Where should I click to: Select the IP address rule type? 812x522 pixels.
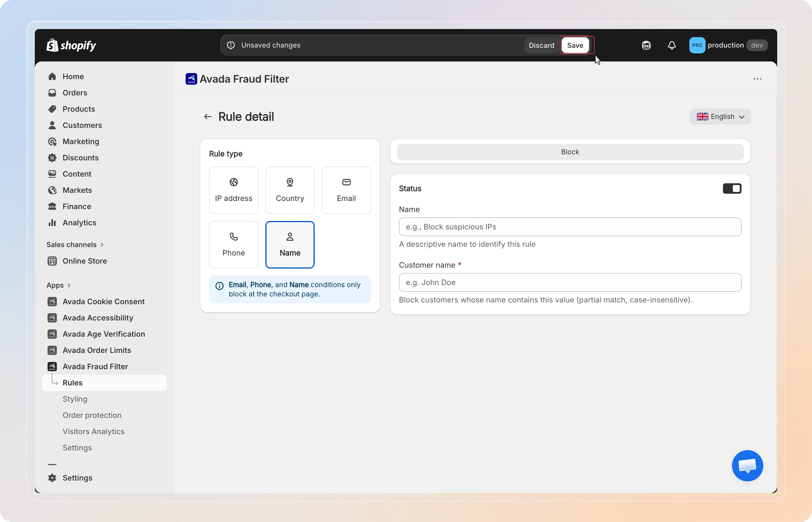tap(233, 190)
